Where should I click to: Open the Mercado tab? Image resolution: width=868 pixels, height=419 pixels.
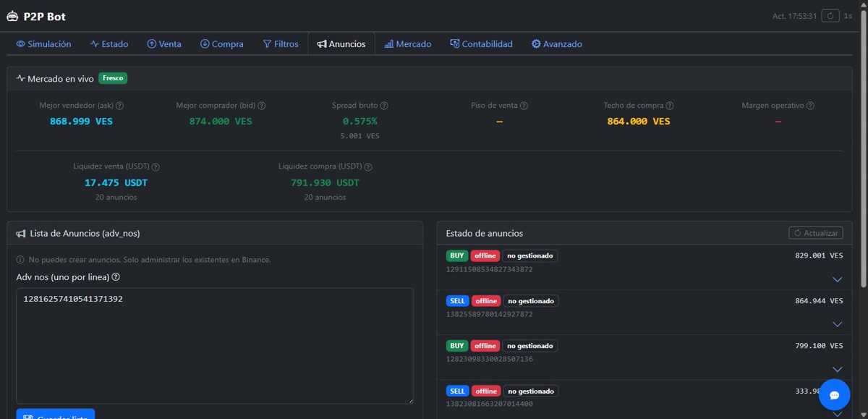[408, 44]
